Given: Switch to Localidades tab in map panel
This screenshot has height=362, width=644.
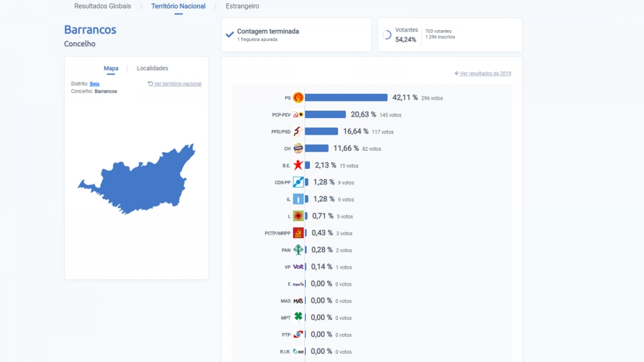Looking at the screenshot, I should tap(152, 68).
